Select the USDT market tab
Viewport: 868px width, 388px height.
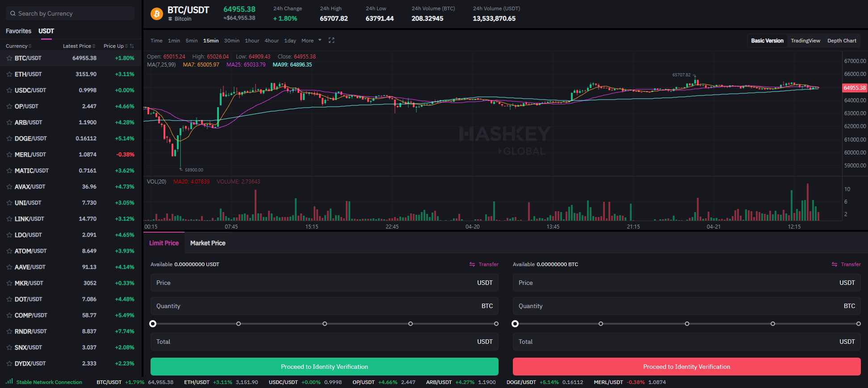coord(46,31)
